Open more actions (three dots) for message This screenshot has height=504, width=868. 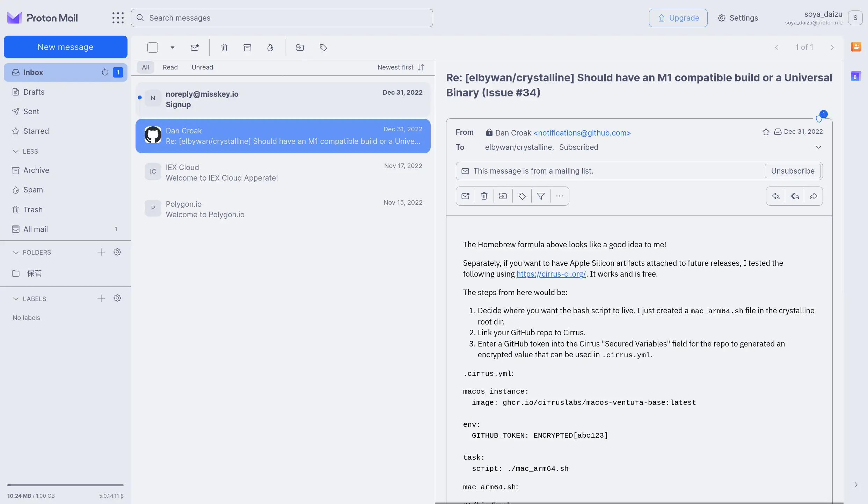560,196
